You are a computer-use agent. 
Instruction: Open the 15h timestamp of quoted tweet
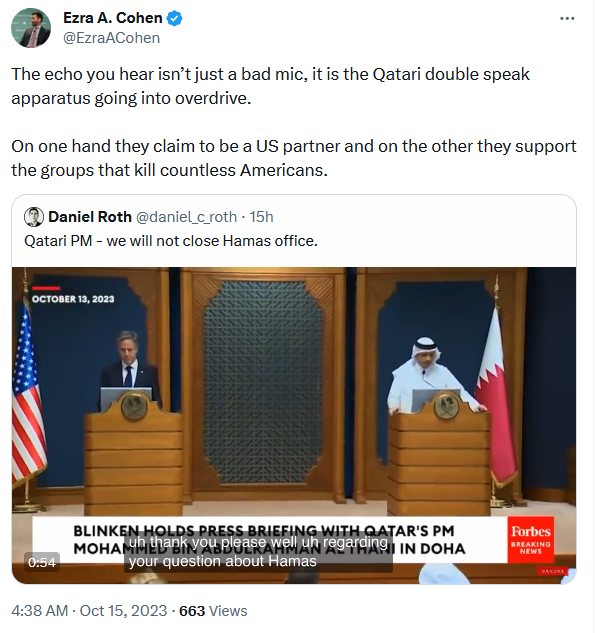click(261, 217)
